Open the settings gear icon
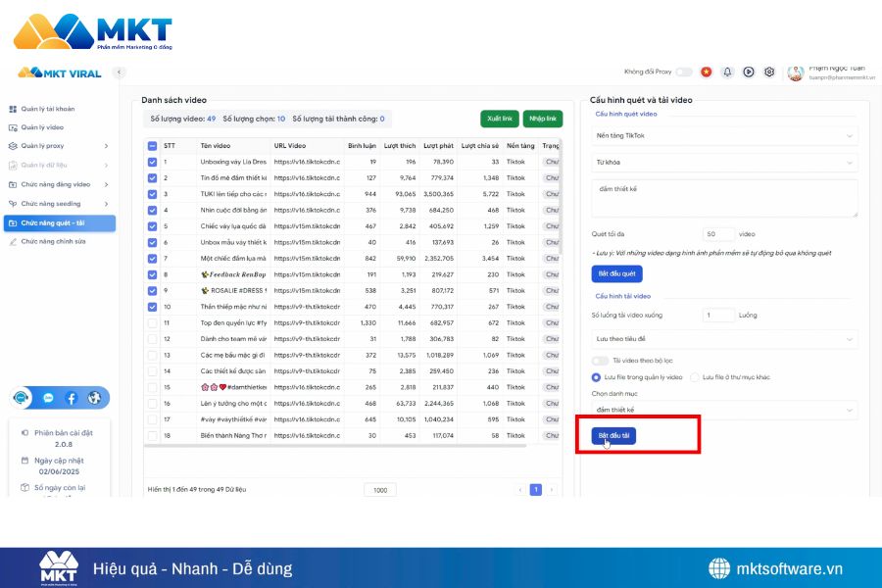 769,72
